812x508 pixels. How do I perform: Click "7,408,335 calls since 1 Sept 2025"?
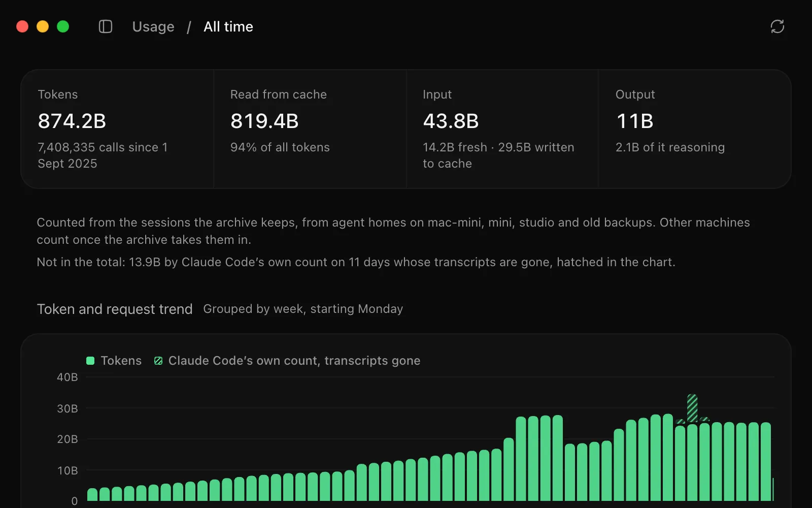coord(103,155)
